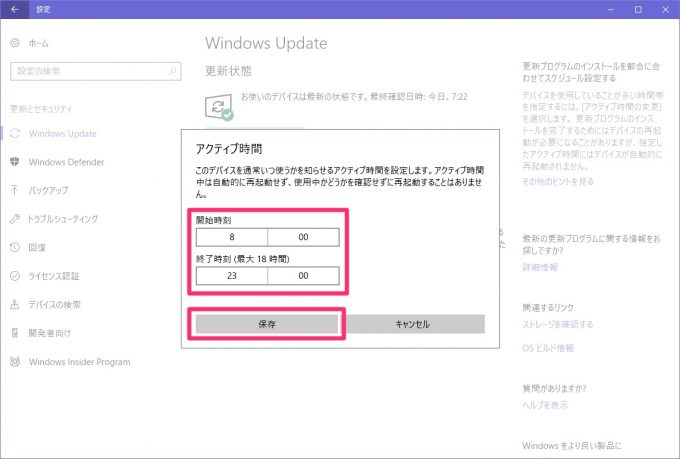The image size is (680, 459).
Task: Go to Windows Defender settings
Action: (x=66, y=162)
